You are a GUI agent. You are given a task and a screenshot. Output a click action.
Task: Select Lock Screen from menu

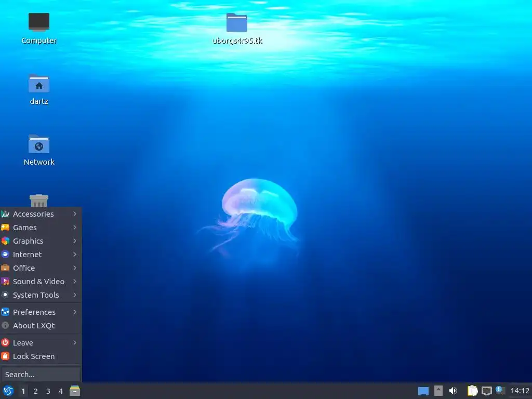click(x=41, y=356)
